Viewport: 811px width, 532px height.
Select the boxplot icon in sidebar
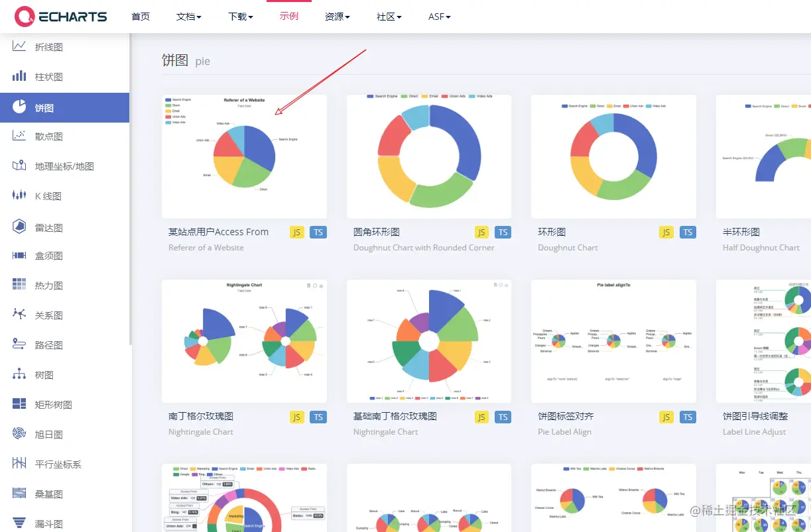pos(19,255)
